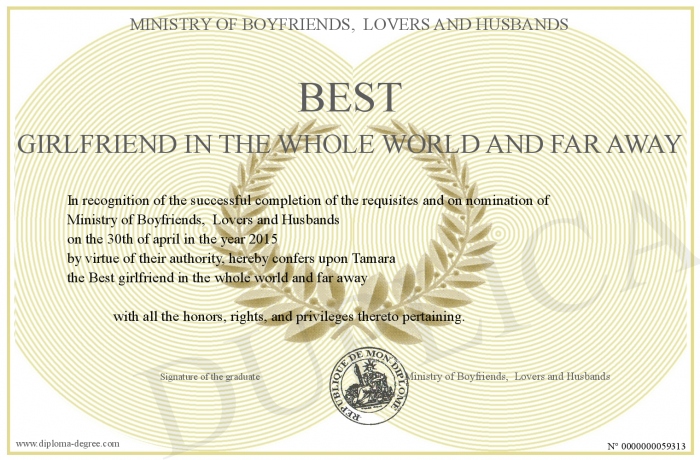Click the date line 'on the 30th of april in the year 2015'
The width and height of the screenshot is (700, 460).
(x=172, y=239)
